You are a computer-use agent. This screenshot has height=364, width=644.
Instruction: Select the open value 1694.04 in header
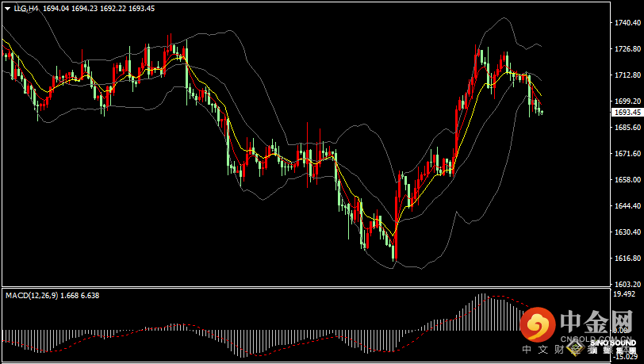point(56,9)
